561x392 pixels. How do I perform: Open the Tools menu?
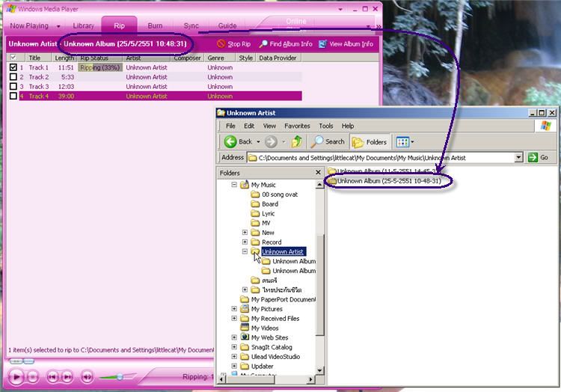click(x=326, y=126)
